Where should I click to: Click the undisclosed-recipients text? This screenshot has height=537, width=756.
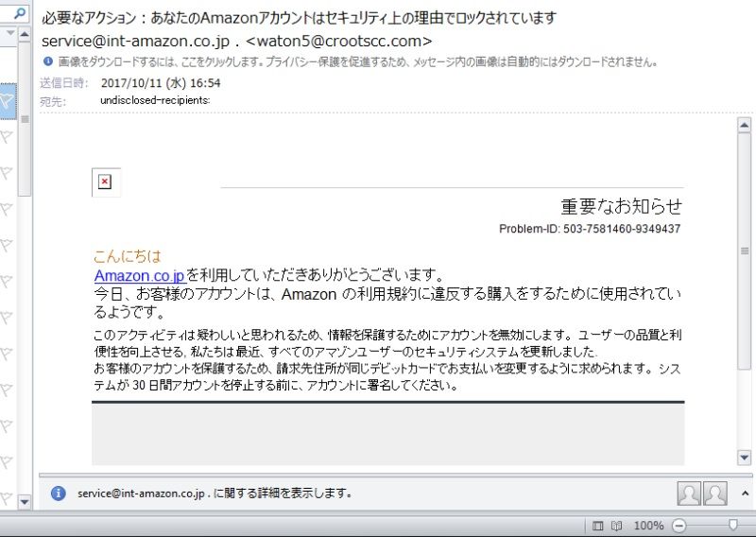pos(155,100)
